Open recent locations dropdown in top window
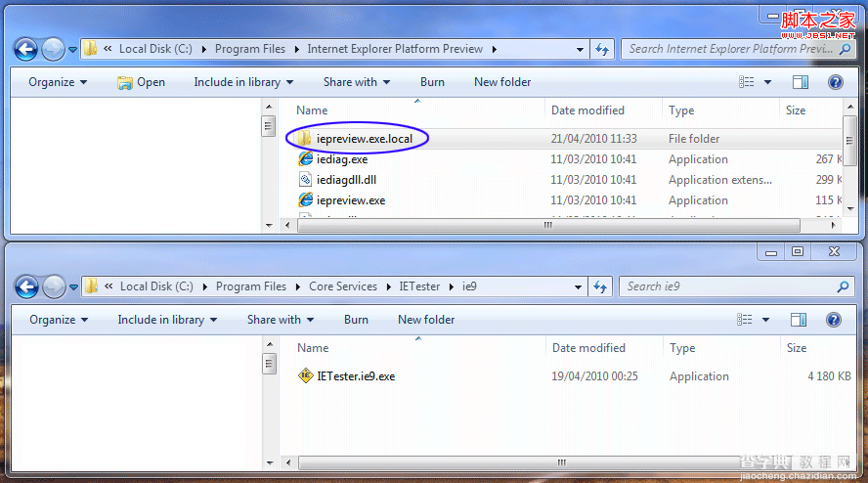The image size is (868, 483). 72,50
